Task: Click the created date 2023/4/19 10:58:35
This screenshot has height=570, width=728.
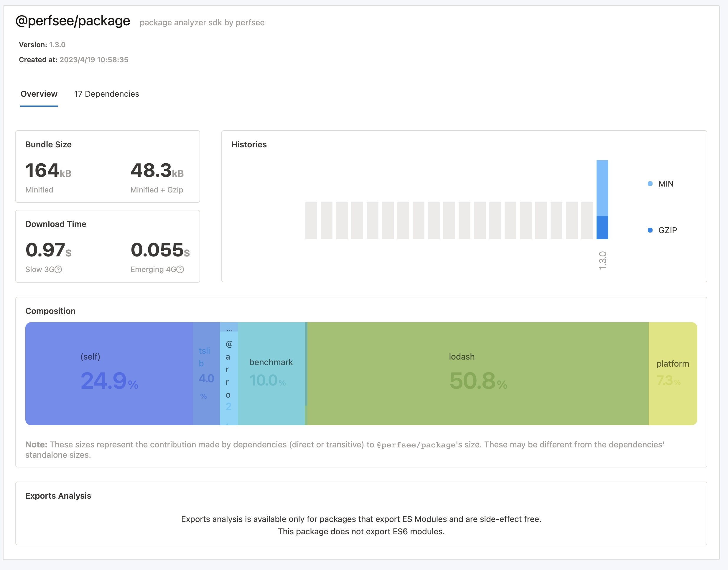Action: tap(94, 60)
